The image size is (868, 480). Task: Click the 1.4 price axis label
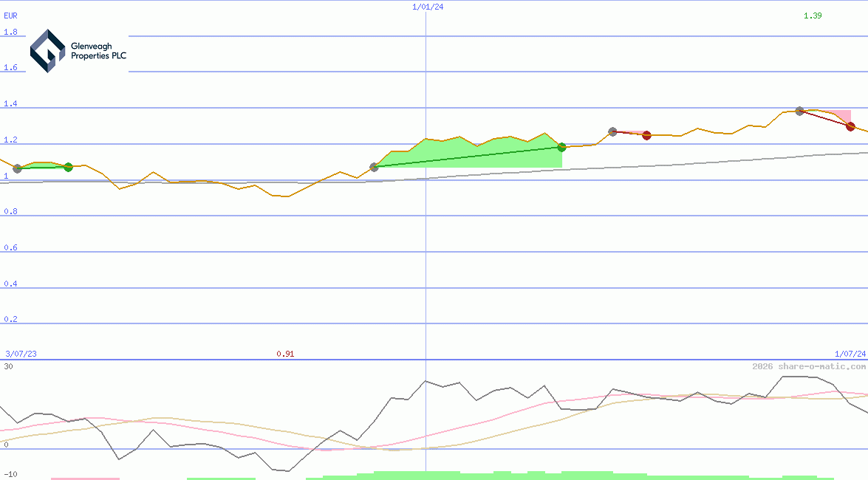pyautogui.click(x=10, y=103)
